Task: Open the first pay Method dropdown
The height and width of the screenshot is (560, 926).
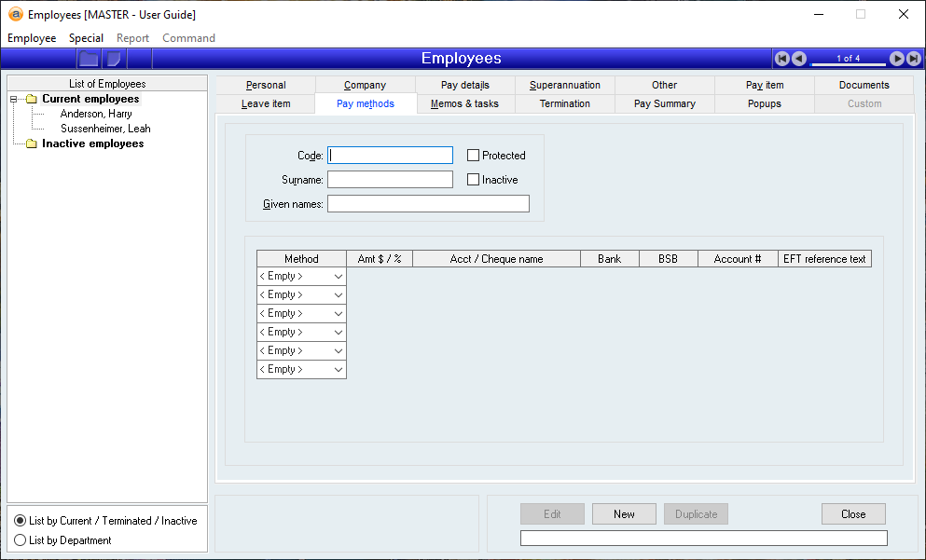Action: pos(338,277)
